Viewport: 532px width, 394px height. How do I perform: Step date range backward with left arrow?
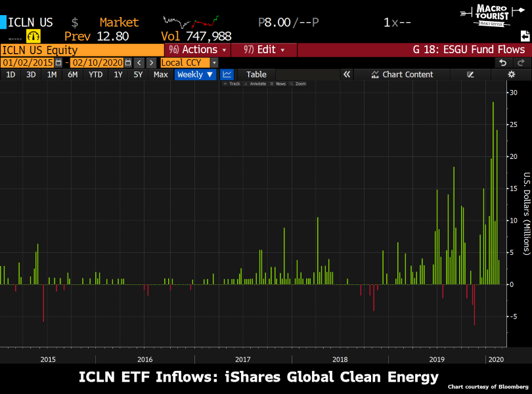(139, 63)
